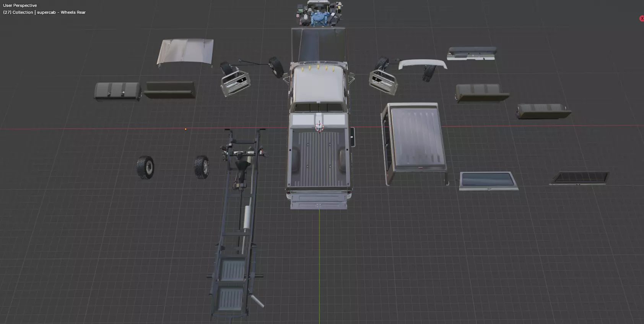Select the far-right bench seat
The image size is (644, 324).
pos(544,111)
